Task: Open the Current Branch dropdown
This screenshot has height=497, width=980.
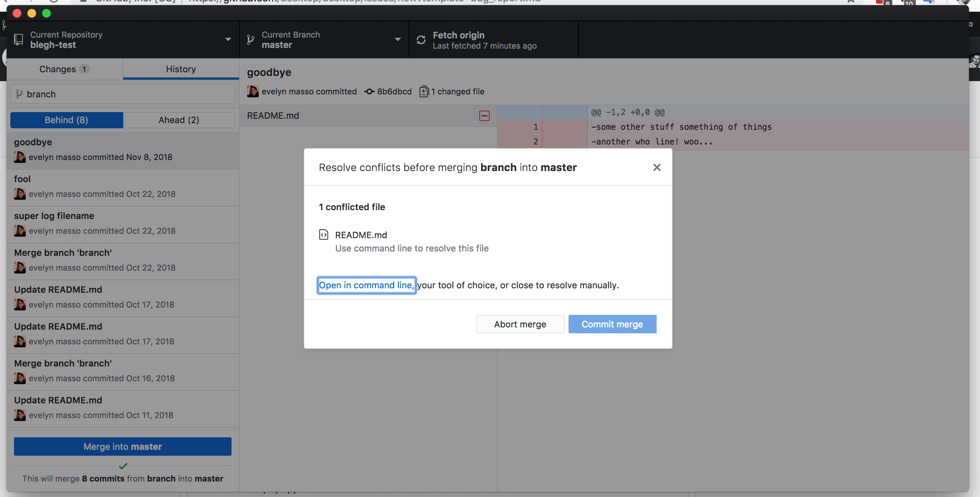Action: [x=397, y=39]
